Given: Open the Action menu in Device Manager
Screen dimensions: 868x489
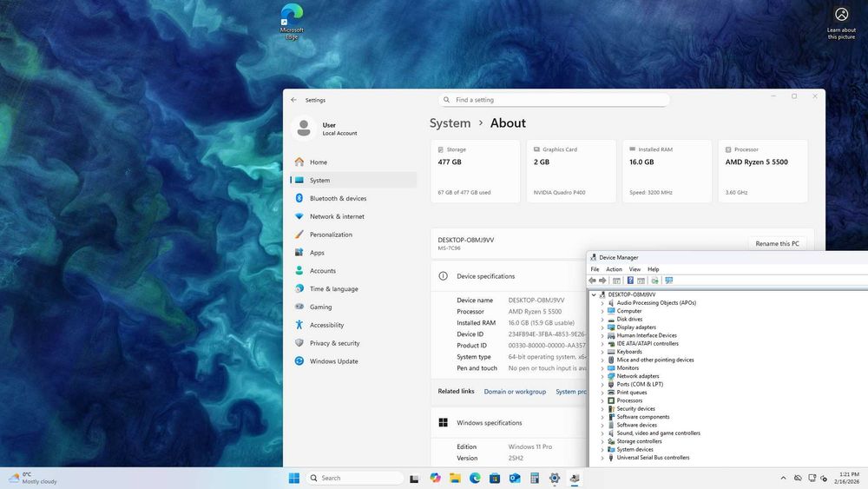Looking at the screenshot, I should (614, 269).
